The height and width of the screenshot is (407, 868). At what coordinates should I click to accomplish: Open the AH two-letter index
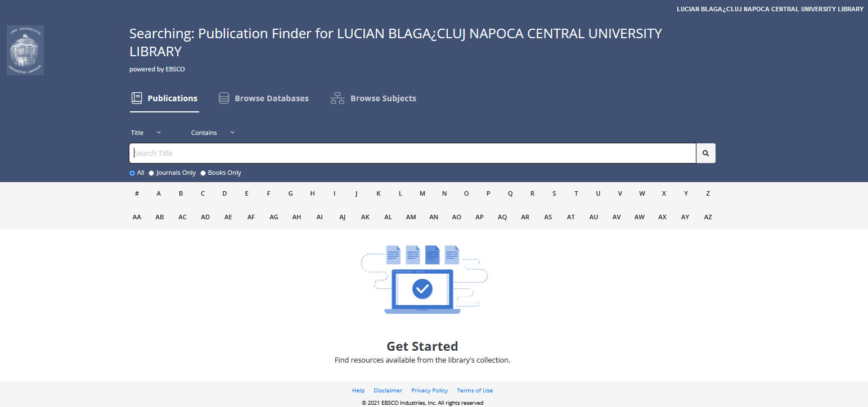click(x=296, y=217)
